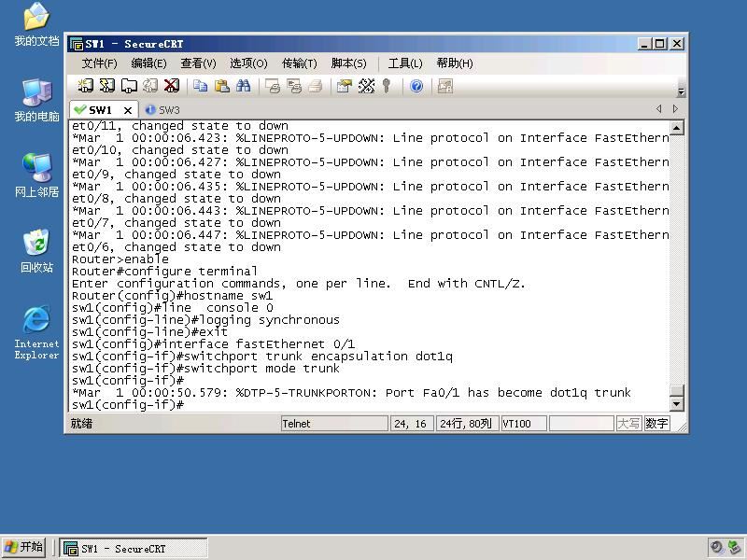Minimize the SecureCRT window
747x560 pixels.
coord(644,44)
